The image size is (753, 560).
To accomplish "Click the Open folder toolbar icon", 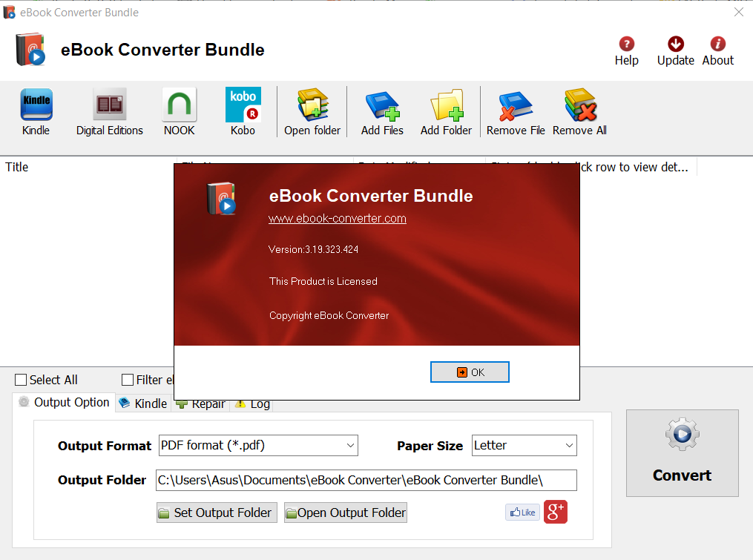I will [312, 113].
